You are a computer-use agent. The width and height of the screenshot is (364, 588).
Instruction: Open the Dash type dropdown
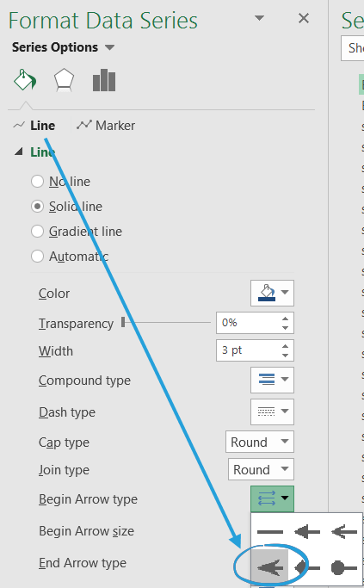pyautogui.click(x=272, y=412)
